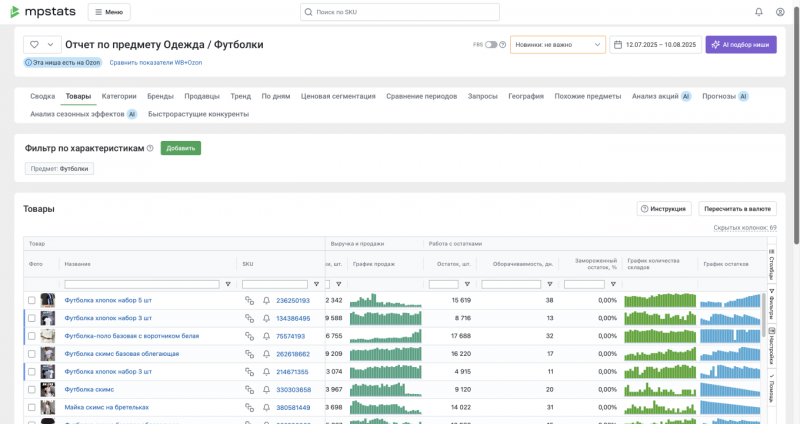Click the green Добавить button
800x424 pixels.
180,148
